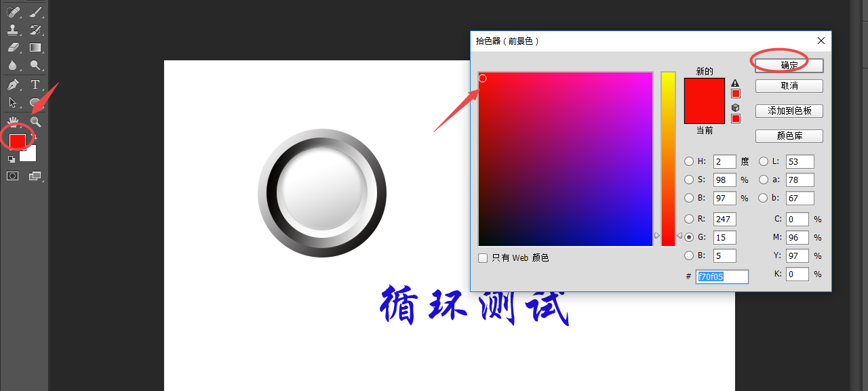Click the 确定 button
The image size is (868, 391).
tap(789, 66)
